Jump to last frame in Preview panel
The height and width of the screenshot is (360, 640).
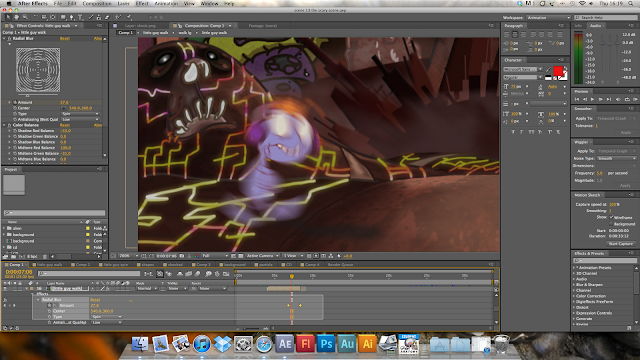pyautogui.click(x=609, y=99)
